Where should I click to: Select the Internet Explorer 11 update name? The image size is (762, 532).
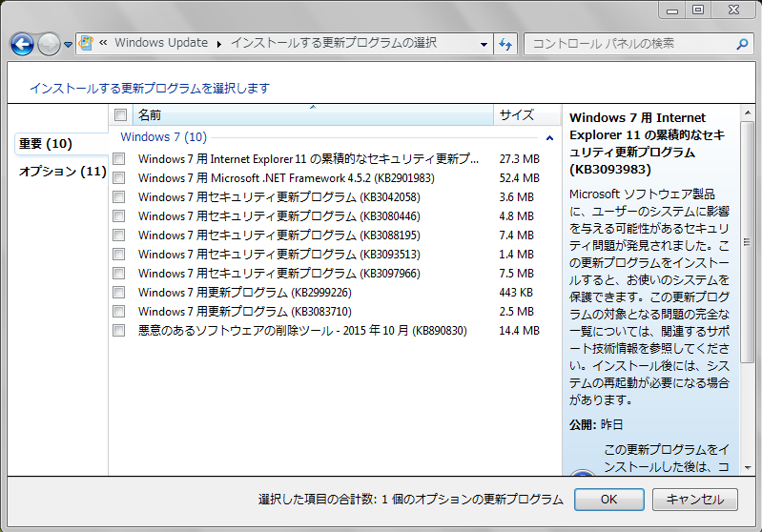click(308, 159)
